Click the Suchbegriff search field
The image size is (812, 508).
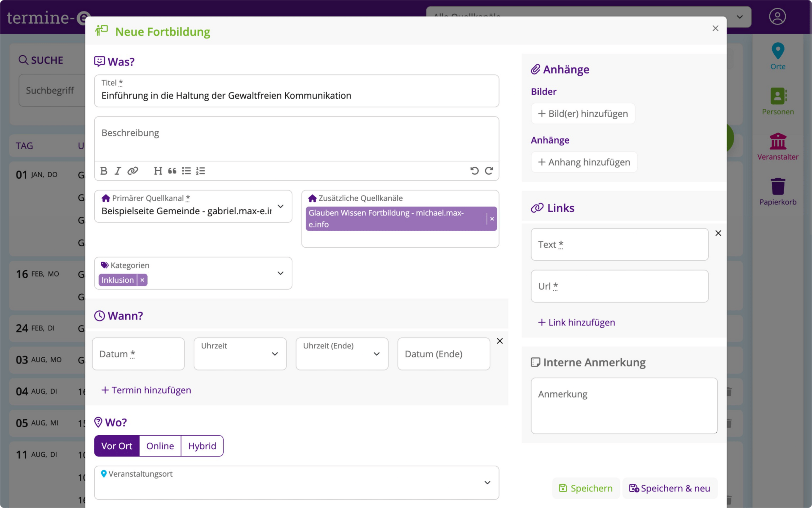tap(52, 90)
